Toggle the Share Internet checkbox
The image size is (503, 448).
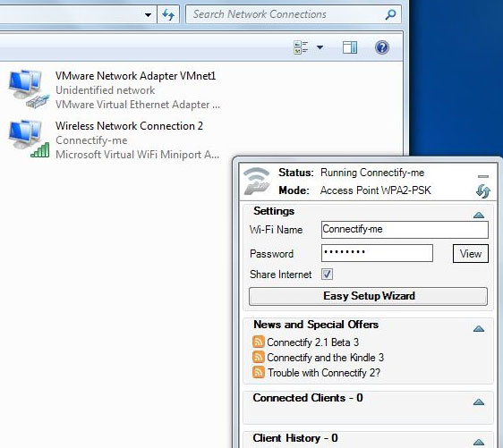[x=327, y=275]
